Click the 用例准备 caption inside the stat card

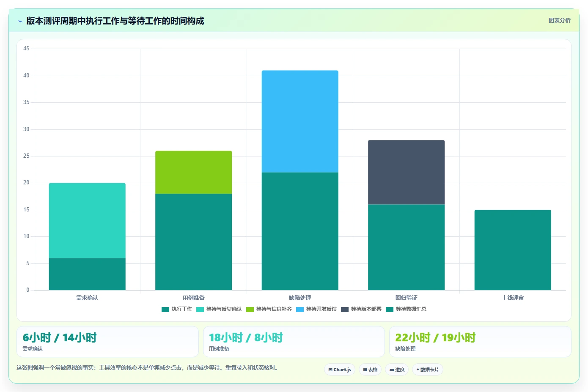point(219,349)
